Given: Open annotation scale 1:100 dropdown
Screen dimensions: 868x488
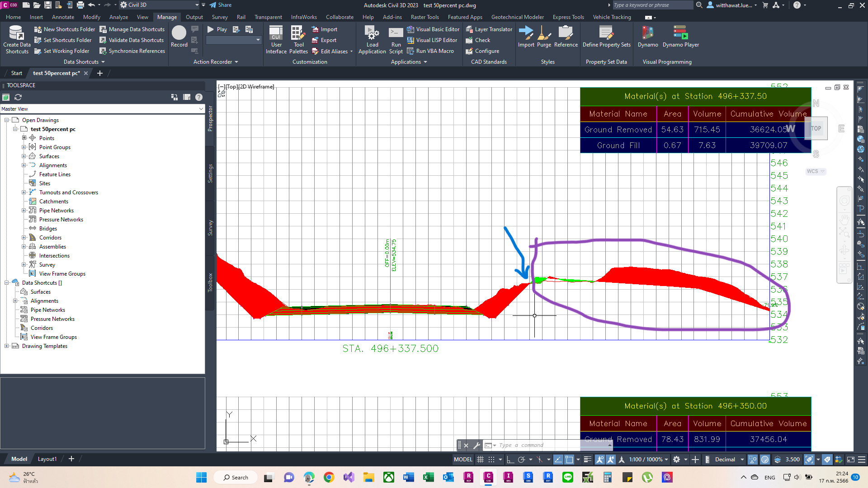Looking at the screenshot, I should 648,460.
